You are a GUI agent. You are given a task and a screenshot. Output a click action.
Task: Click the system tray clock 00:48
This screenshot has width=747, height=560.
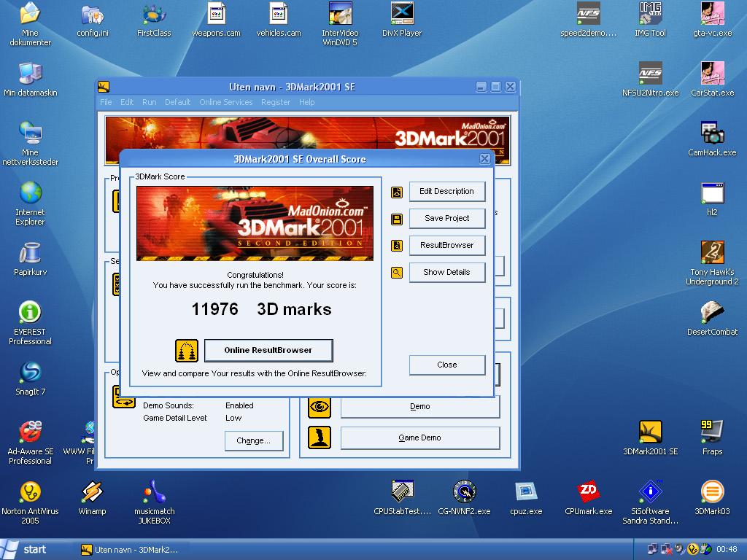click(x=727, y=550)
